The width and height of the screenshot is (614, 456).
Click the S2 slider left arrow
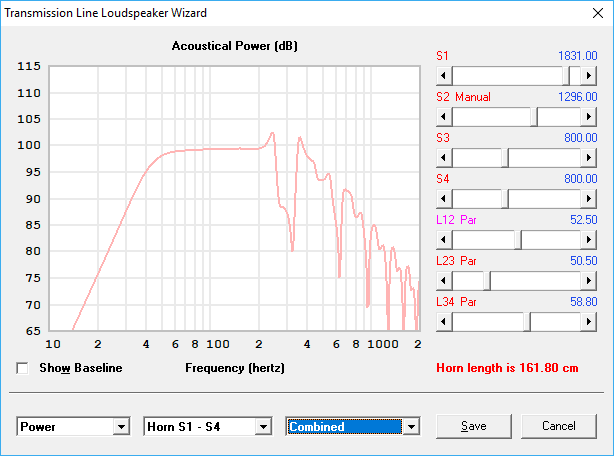tap(444, 117)
